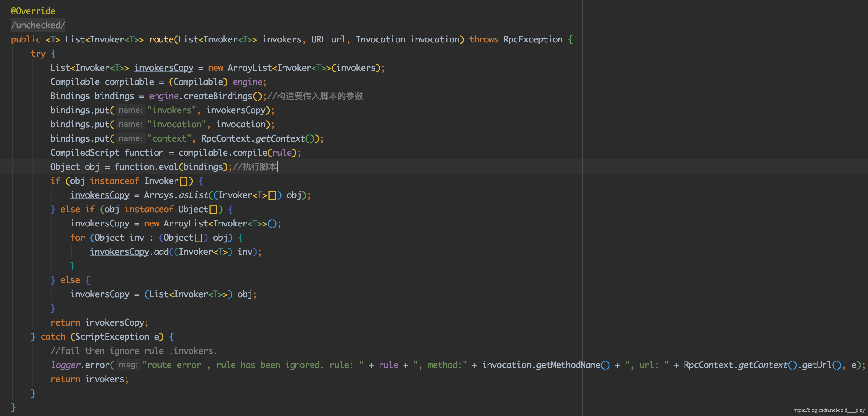Click compile method call on compilable
Viewport: 868px width, 416px height.
[250, 153]
